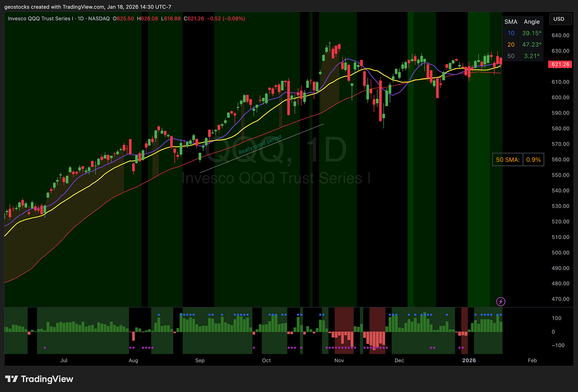Click the Invesco QQQ Trust Series I title
The image size is (578, 392).
click(40, 19)
